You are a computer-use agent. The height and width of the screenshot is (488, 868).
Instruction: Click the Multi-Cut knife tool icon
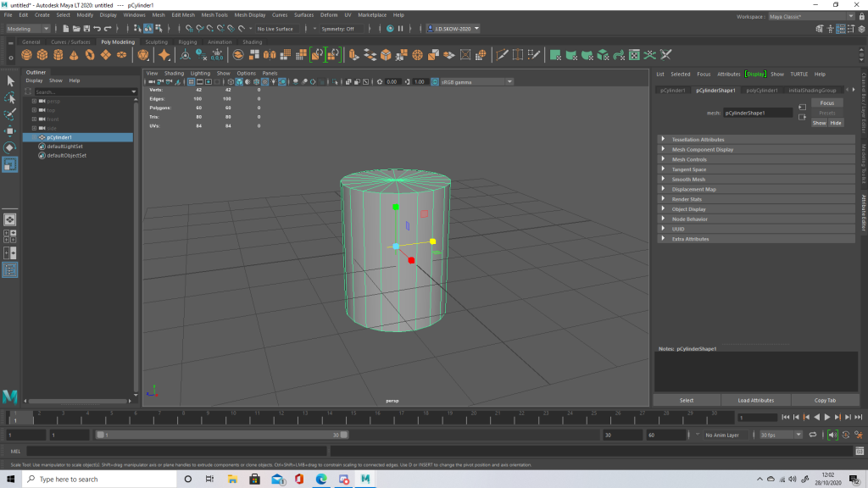pos(502,55)
